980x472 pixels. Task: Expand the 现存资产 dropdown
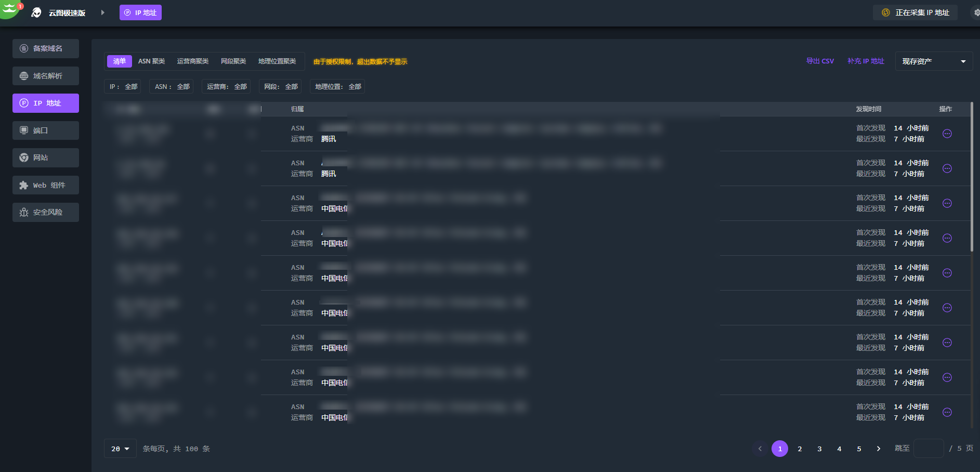click(x=933, y=61)
